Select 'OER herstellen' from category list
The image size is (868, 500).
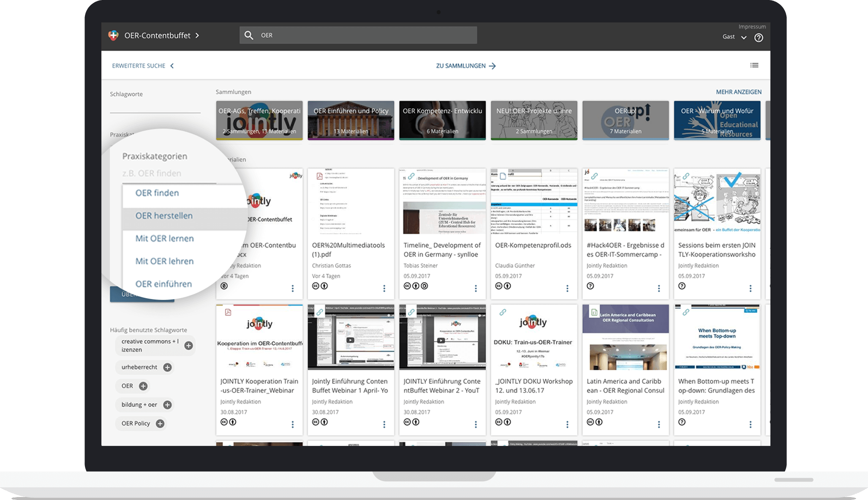tap(164, 216)
